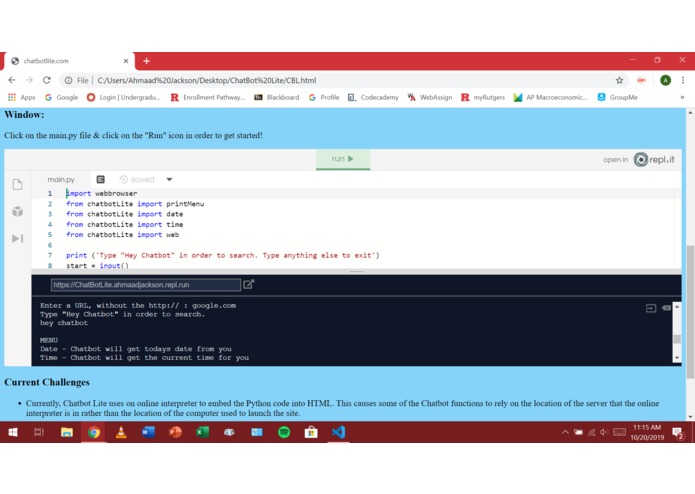Open VLC from taskbar

click(x=121, y=432)
